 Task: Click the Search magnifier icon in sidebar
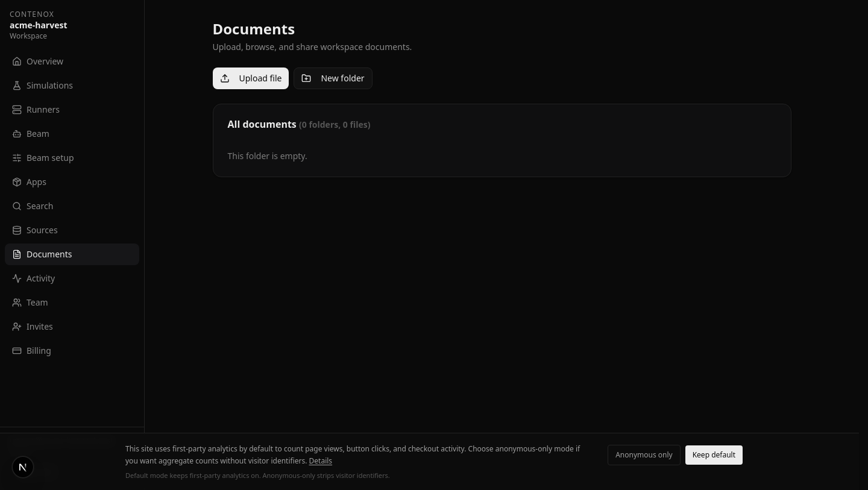pyautogui.click(x=17, y=206)
